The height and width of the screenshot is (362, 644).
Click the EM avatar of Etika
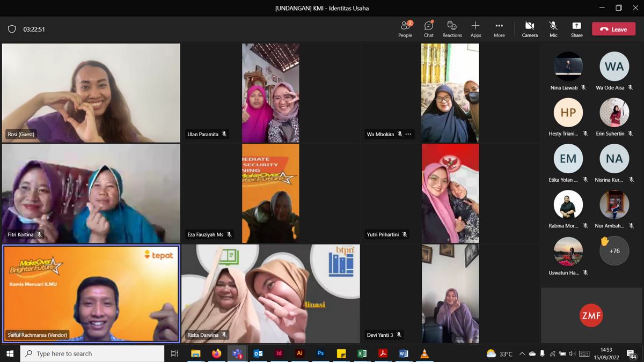click(568, 158)
